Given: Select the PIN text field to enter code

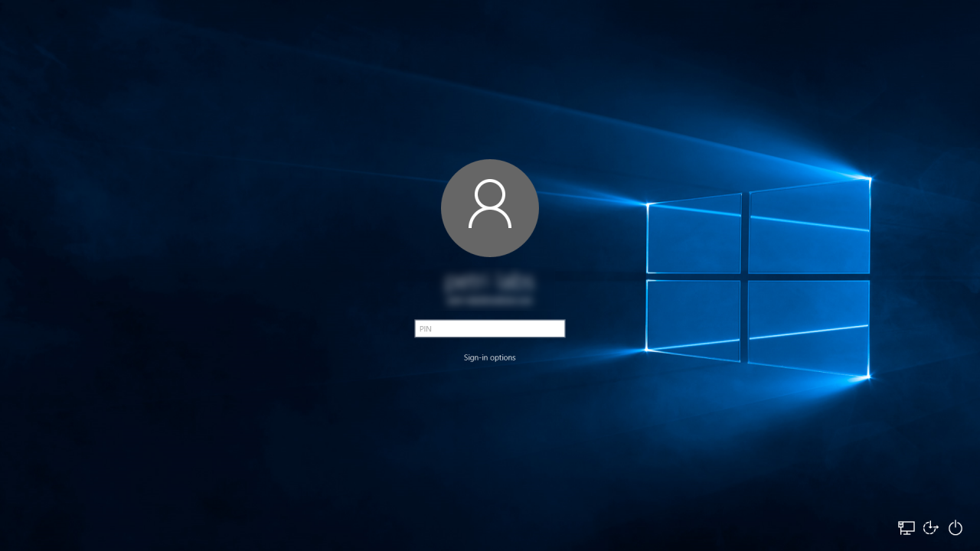Looking at the screenshot, I should coord(490,328).
